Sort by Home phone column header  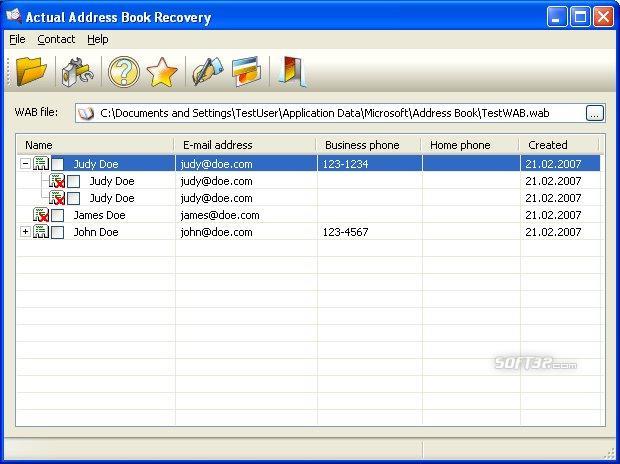pyautogui.click(x=470, y=145)
